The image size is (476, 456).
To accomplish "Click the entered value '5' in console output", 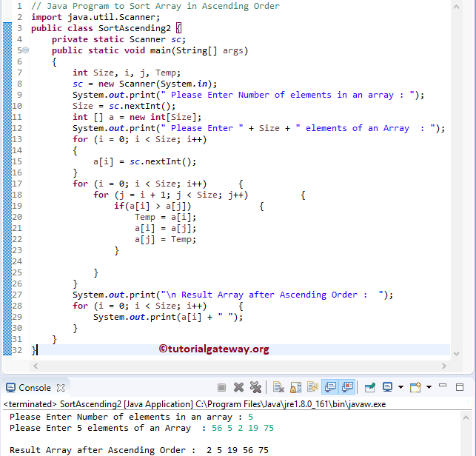I will coord(250,417).
